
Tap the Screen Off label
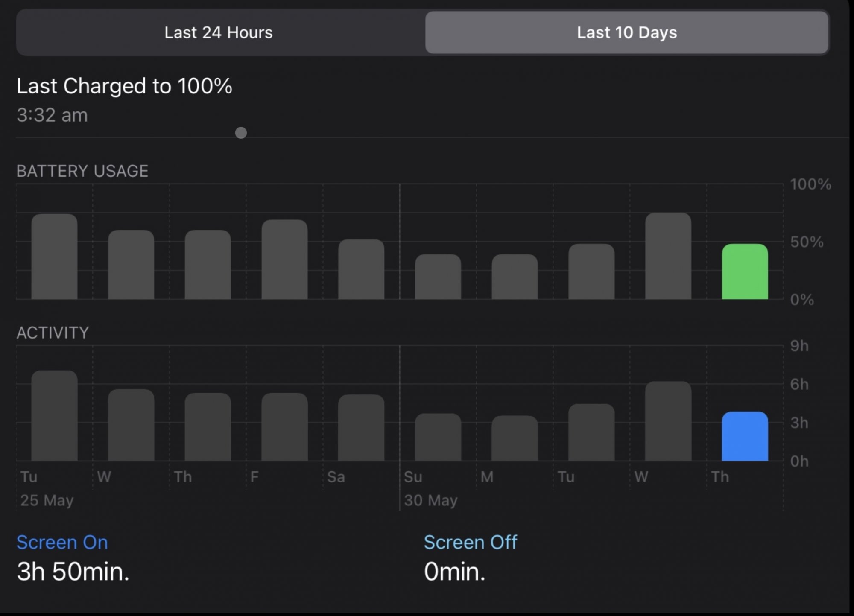pyautogui.click(x=470, y=542)
